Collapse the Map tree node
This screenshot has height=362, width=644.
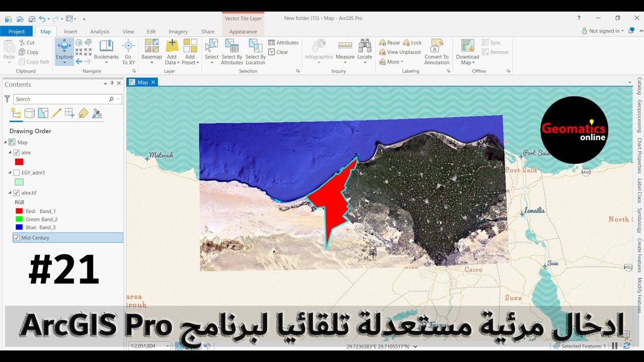coord(6,142)
